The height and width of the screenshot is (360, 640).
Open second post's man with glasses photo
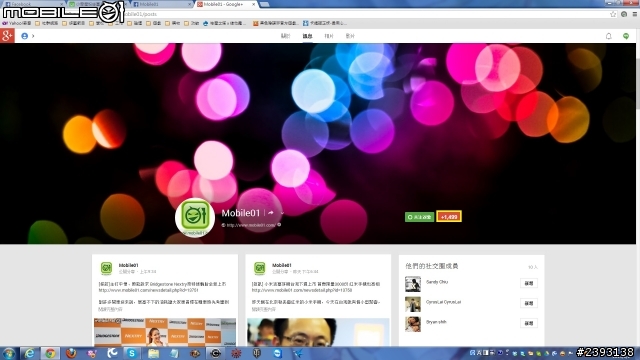tap(318, 332)
